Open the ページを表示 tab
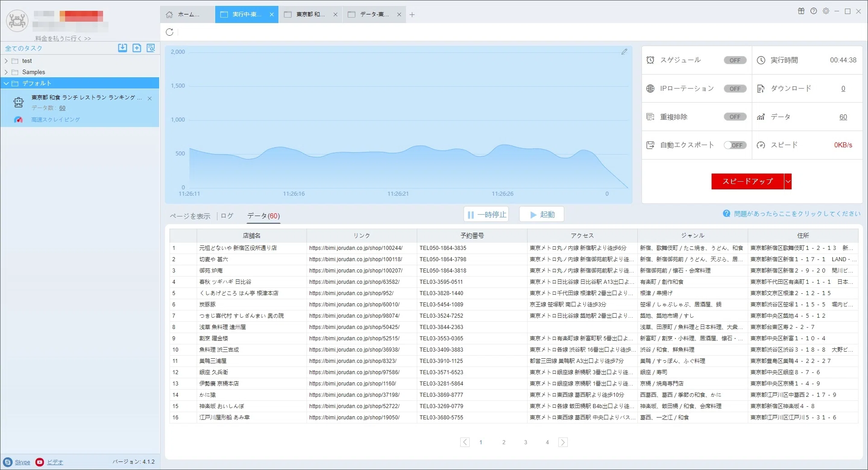Screen dimensions: 868x470 click(190, 216)
